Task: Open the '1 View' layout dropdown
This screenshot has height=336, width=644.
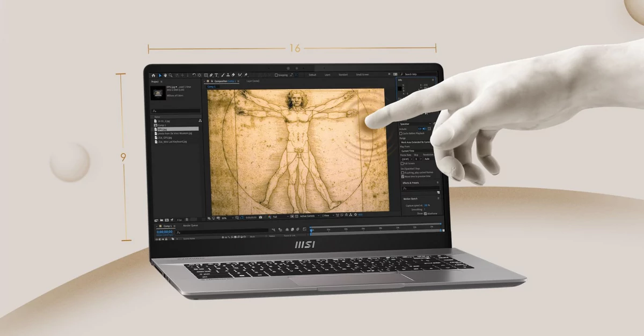Action: 327,216
